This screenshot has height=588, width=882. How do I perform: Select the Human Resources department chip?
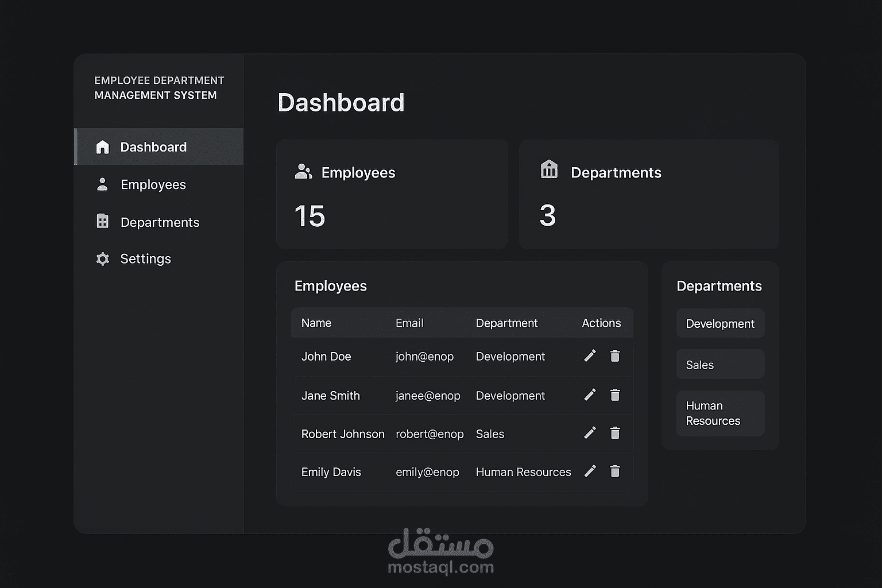720,413
